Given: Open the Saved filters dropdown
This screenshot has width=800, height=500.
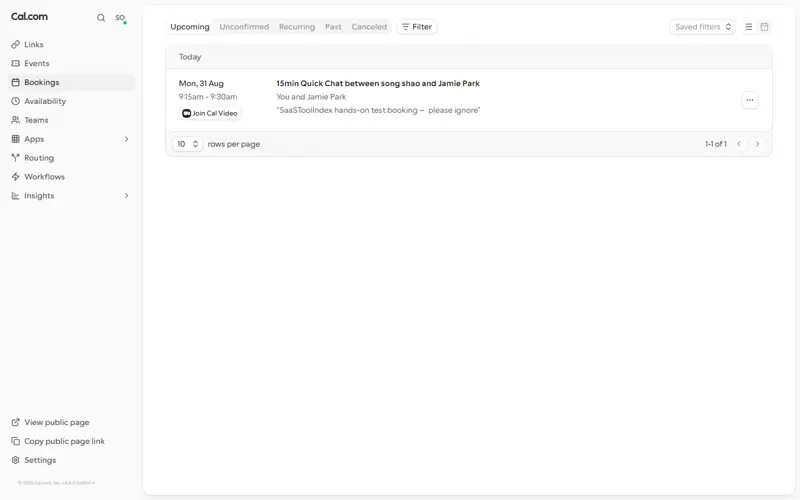Looking at the screenshot, I should (703, 27).
